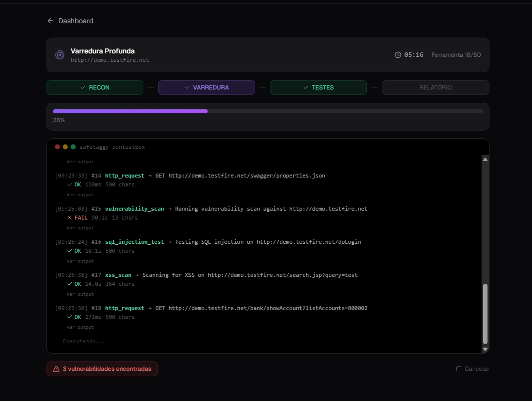Click the clock timer icon
The image size is (532, 401).
398,54
